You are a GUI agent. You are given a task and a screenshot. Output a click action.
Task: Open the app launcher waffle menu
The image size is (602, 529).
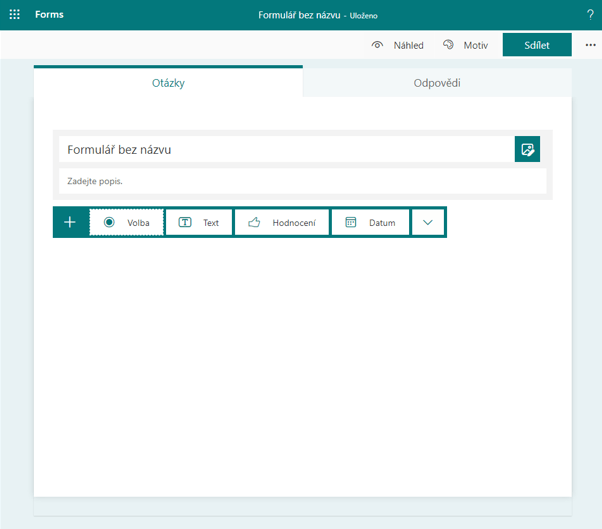[15, 15]
